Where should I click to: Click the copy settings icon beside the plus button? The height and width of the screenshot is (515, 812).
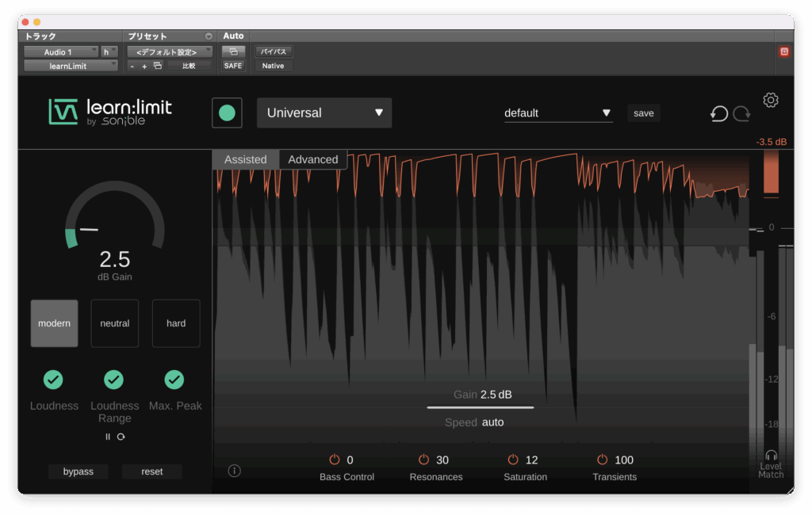pos(158,66)
